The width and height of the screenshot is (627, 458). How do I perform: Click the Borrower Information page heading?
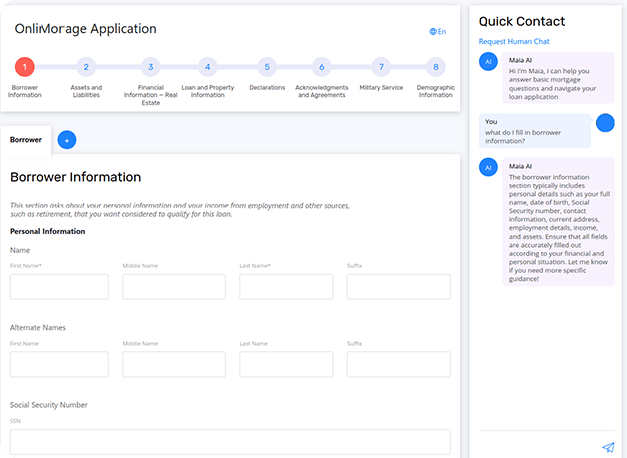click(x=76, y=177)
